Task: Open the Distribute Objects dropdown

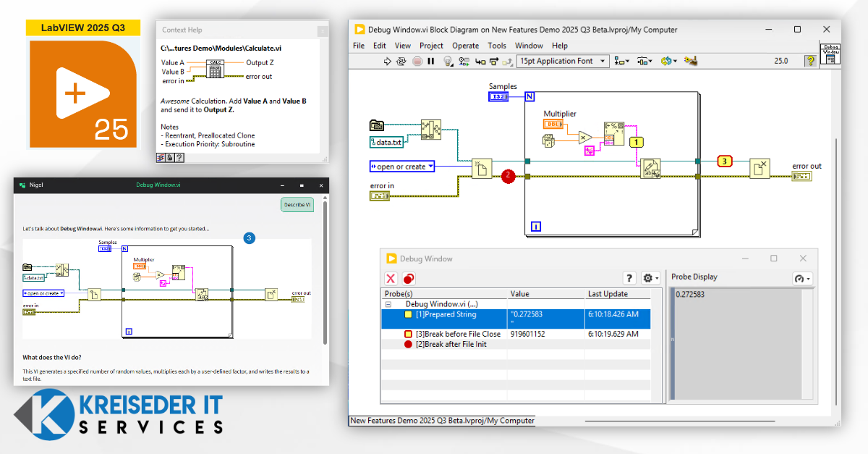Action: [x=644, y=62]
